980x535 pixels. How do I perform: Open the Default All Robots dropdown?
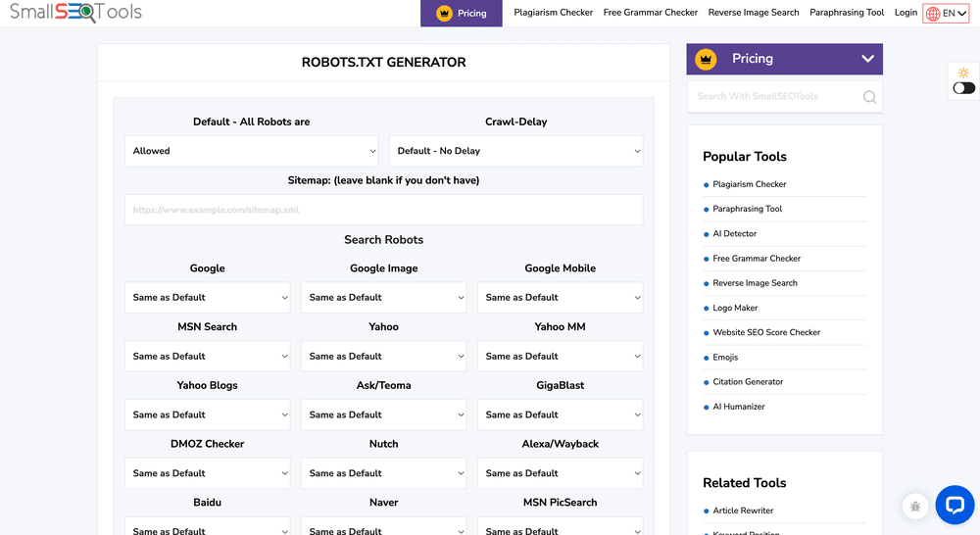251,151
